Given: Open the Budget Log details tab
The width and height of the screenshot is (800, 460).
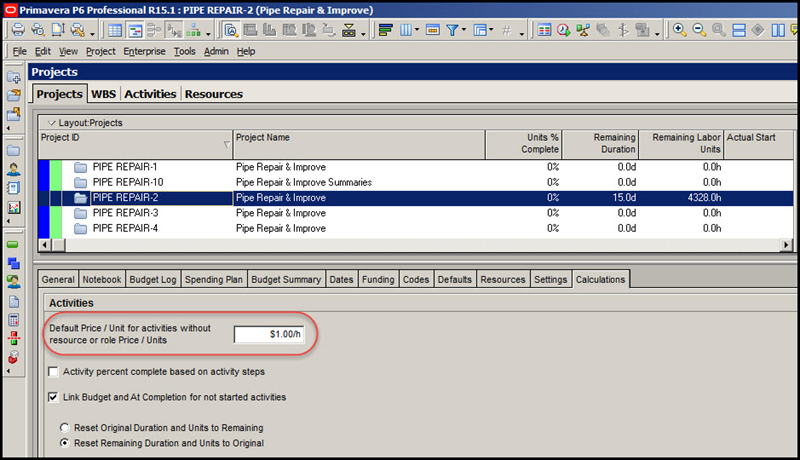Looking at the screenshot, I should tap(153, 279).
